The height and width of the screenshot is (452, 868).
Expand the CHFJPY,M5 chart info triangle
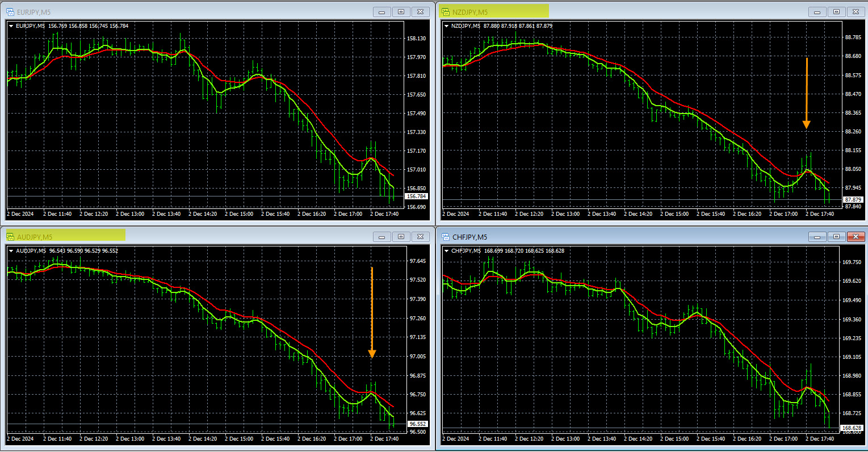tap(447, 250)
